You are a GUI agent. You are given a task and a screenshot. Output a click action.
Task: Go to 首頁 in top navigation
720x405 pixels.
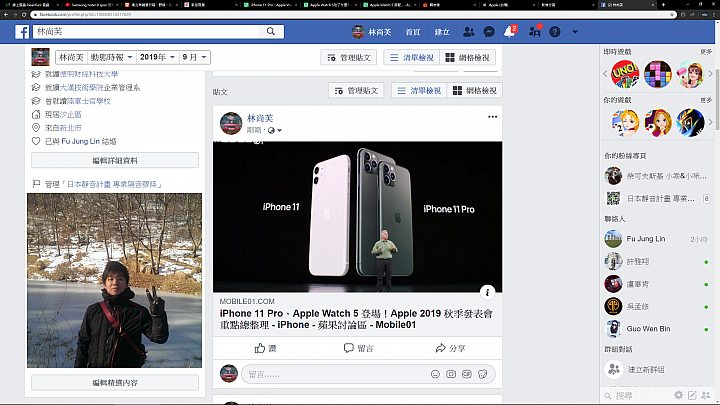(412, 32)
